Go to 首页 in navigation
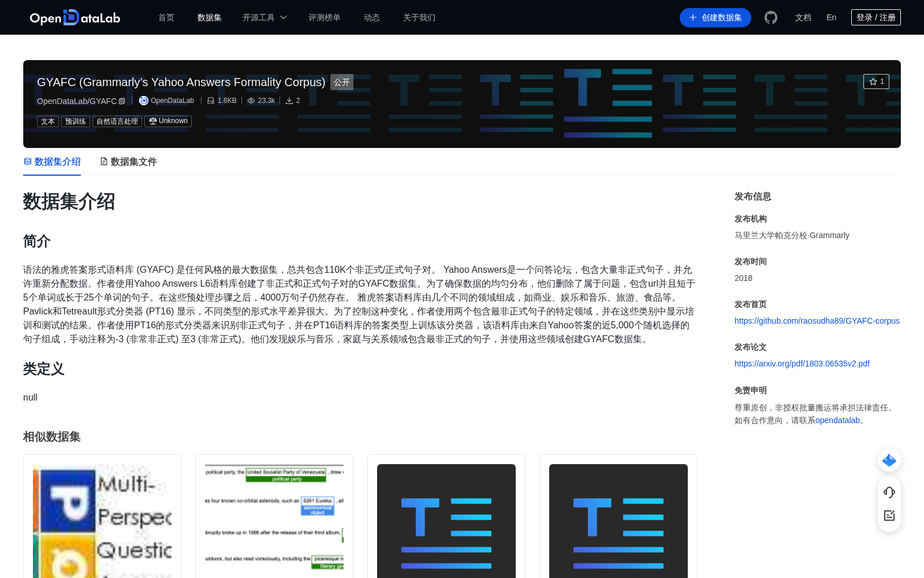Image resolution: width=924 pixels, height=578 pixels. click(166, 17)
